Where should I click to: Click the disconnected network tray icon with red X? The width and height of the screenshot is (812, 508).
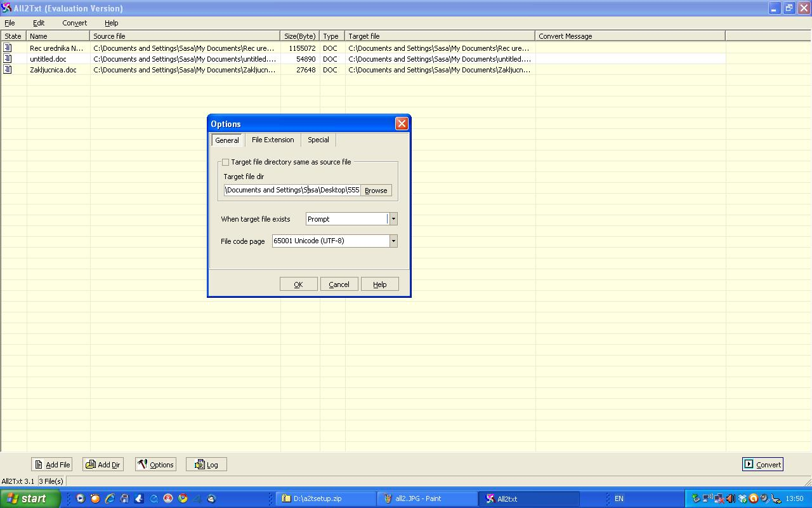click(x=719, y=498)
